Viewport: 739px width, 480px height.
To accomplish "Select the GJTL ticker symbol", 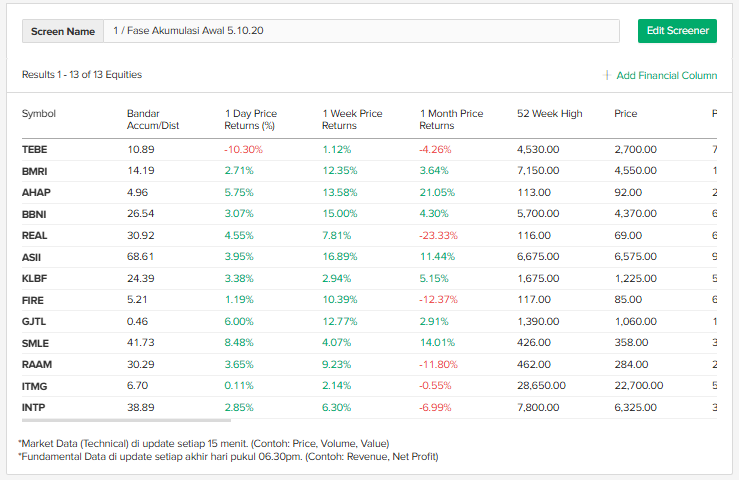I will pos(33,321).
